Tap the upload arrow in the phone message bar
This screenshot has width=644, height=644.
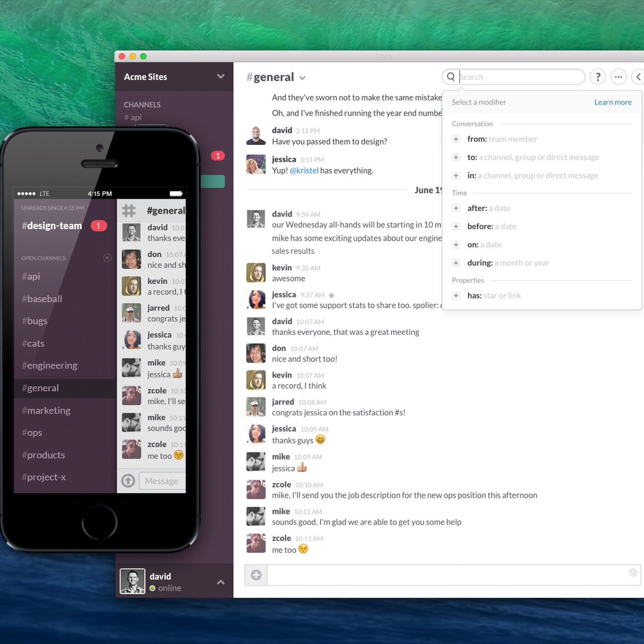click(x=128, y=481)
